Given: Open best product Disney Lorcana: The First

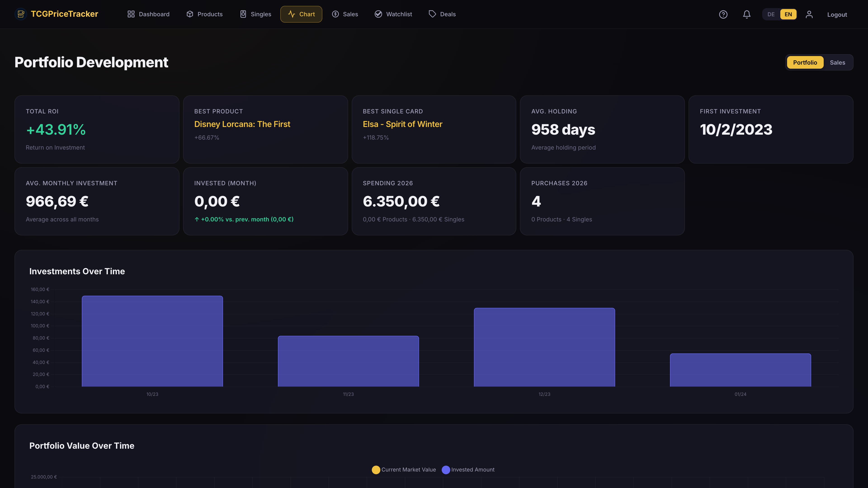Looking at the screenshot, I should pos(242,124).
